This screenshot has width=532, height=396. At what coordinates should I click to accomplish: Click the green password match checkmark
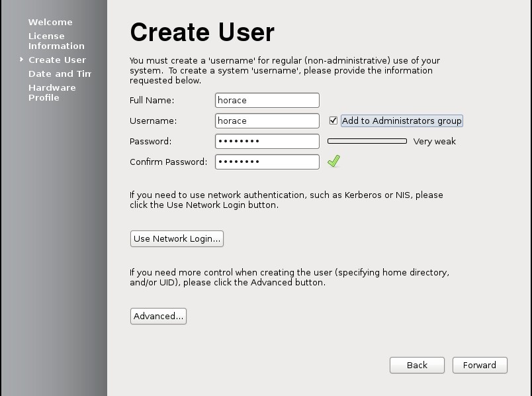point(333,160)
